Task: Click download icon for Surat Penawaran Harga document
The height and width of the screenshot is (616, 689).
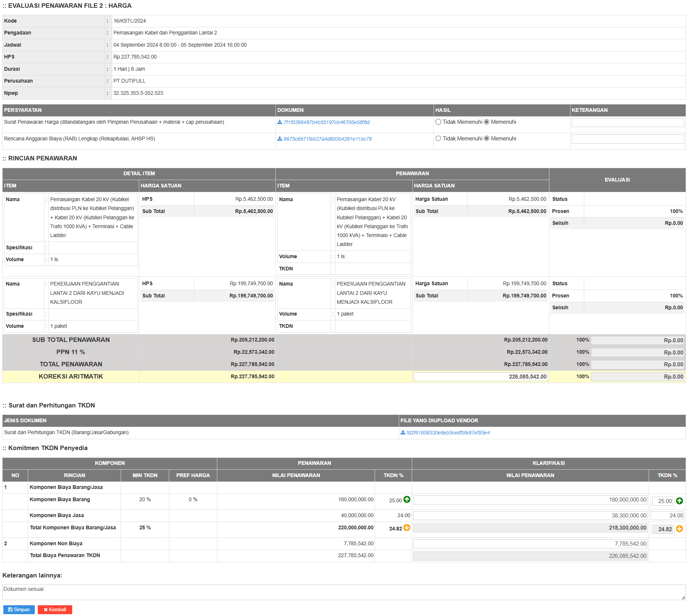Action: click(280, 122)
